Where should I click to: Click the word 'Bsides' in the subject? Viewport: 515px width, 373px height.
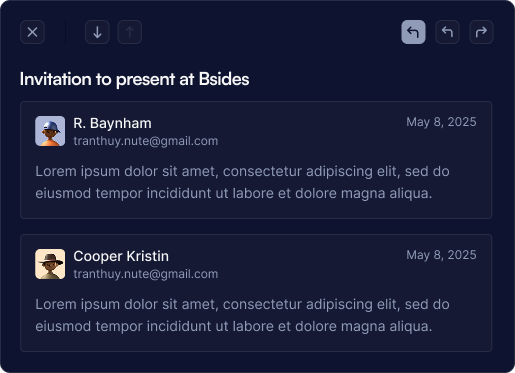click(x=224, y=79)
